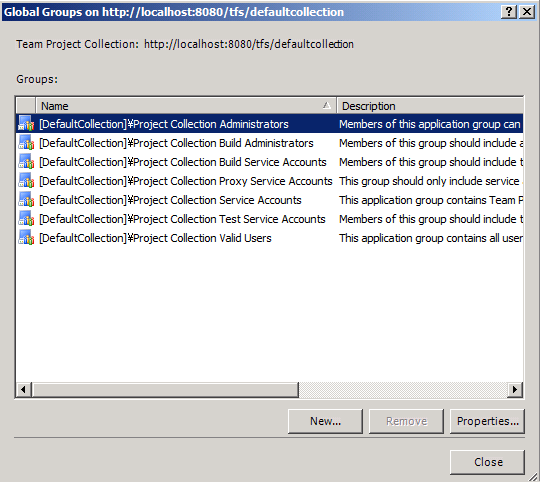540x482 pixels.
Task: Select Project Collection Administrators group name
Action: pyautogui.click(x=164, y=124)
